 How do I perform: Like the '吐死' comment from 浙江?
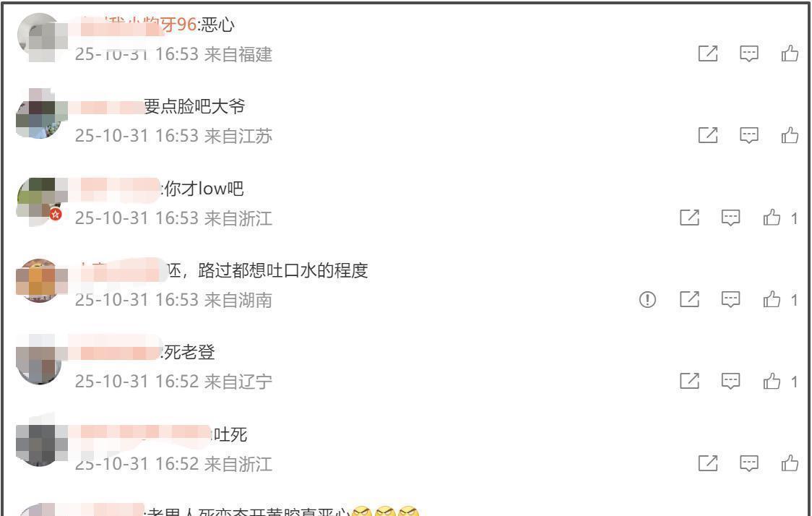(x=790, y=463)
